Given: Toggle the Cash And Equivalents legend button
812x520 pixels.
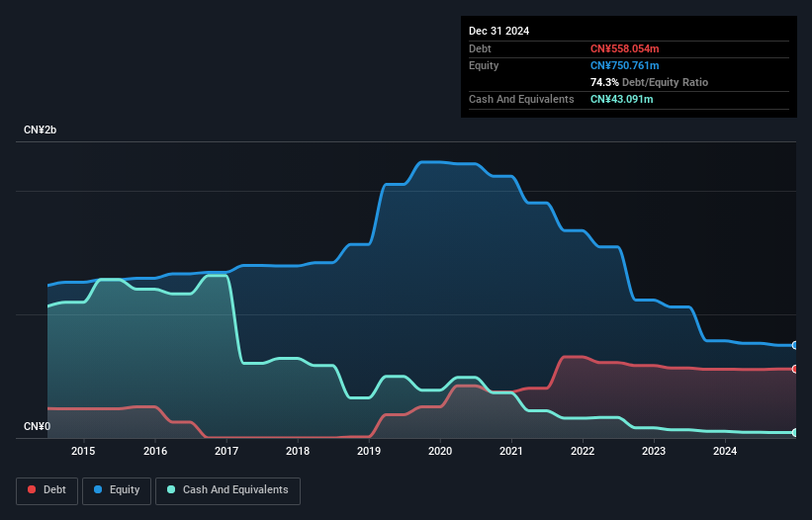Looking at the screenshot, I should click(227, 490).
